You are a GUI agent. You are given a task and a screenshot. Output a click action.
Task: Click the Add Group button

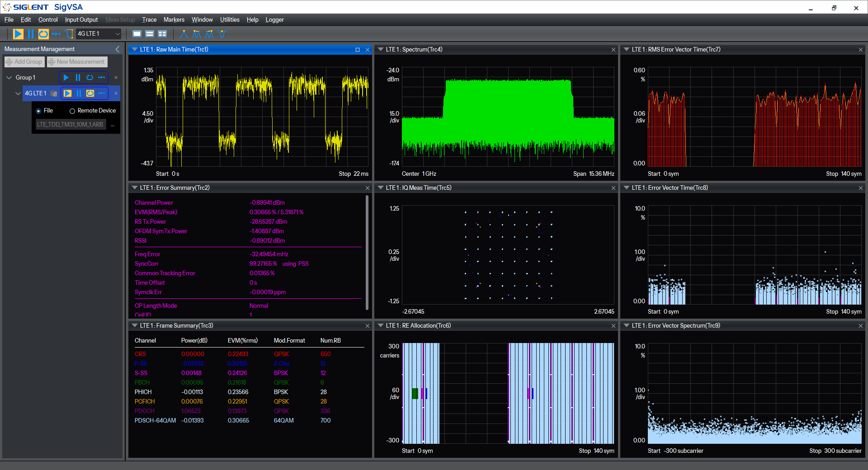pos(24,62)
